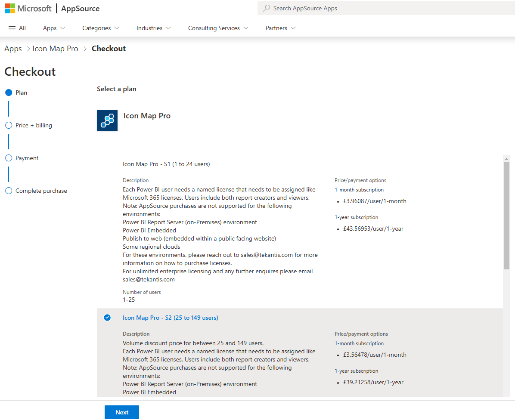Select the checked S2 plan radio button
Image resolution: width=515 pixels, height=420 pixels.
pos(107,318)
